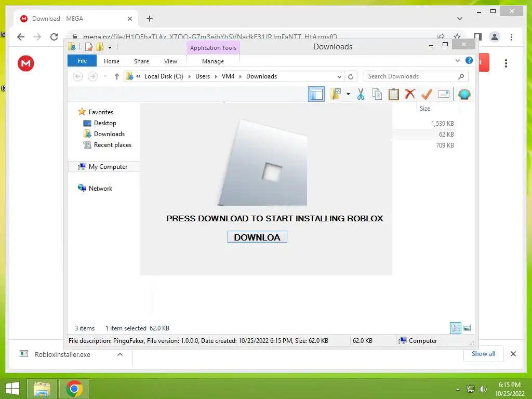532x399 pixels.
Task: Click the Explorer Back arrow
Action: pos(78,76)
